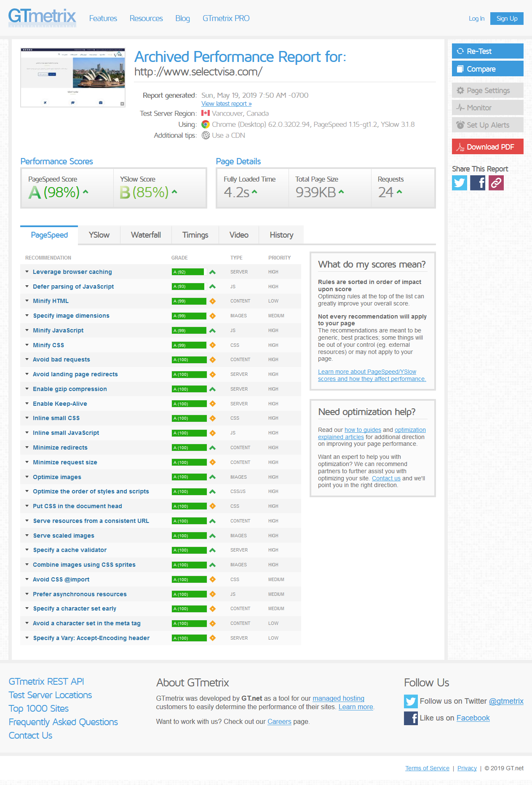Click the Re-Test button
532x785 pixels.
pyautogui.click(x=488, y=51)
